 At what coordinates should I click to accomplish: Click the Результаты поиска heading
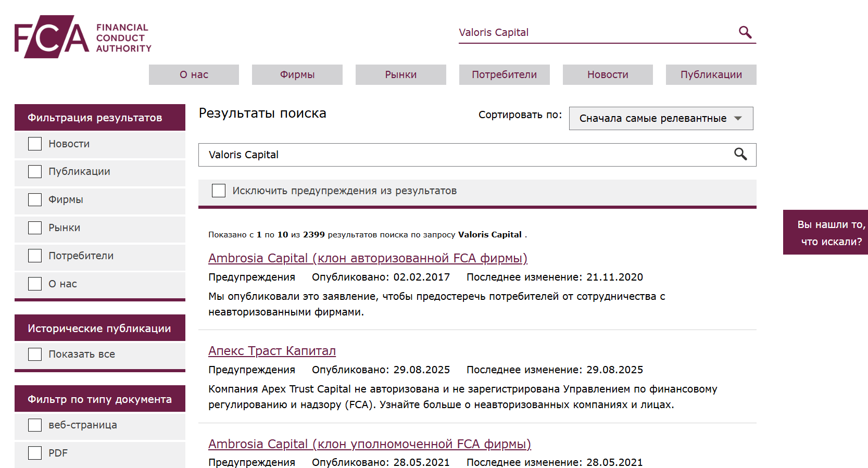click(262, 113)
